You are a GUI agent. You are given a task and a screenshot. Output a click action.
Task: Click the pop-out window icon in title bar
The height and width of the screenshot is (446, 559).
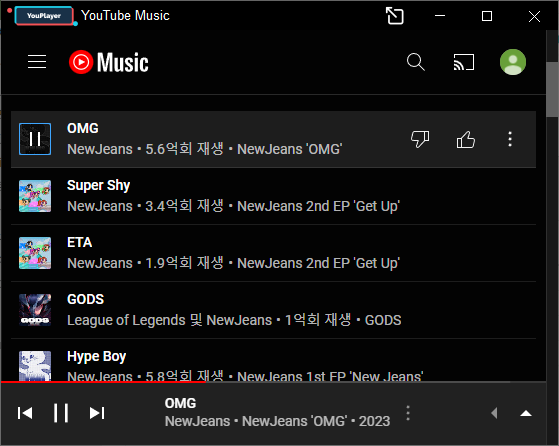(395, 16)
